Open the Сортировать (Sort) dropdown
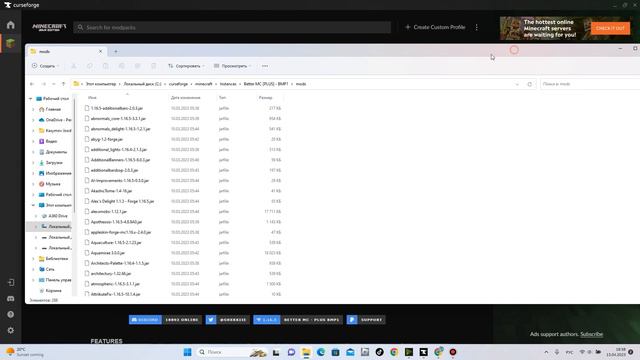640x360 pixels. [x=186, y=66]
